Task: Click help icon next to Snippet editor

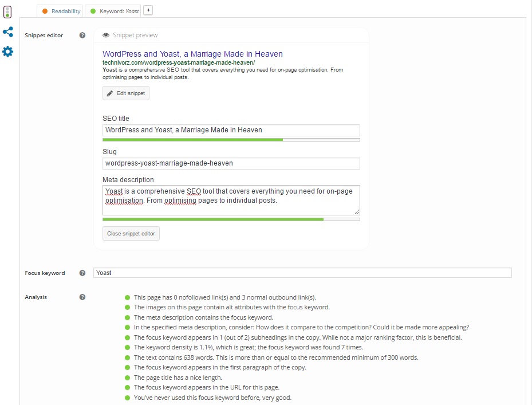Action: 82,36
